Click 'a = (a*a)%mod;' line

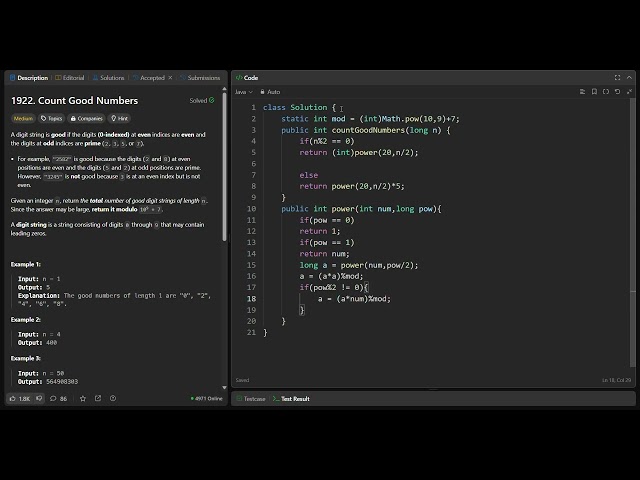click(331, 276)
